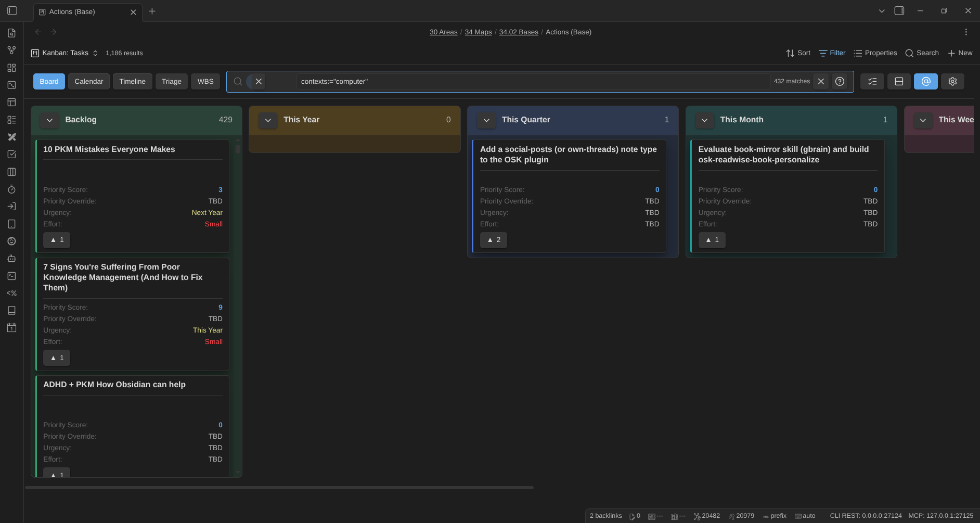Open Sort options

[798, 53]
